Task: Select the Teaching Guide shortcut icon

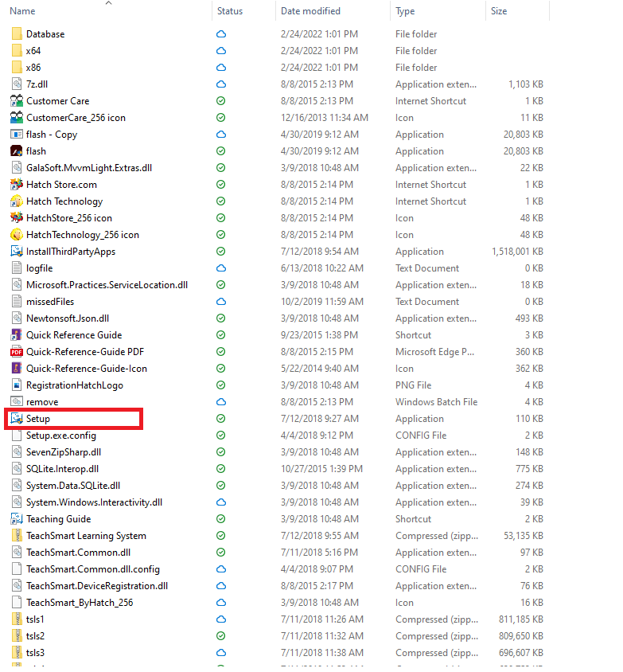Action: 17,519
